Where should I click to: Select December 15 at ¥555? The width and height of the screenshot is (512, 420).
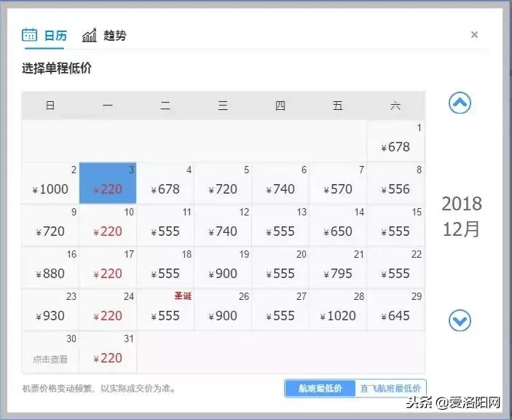[395, 225]
